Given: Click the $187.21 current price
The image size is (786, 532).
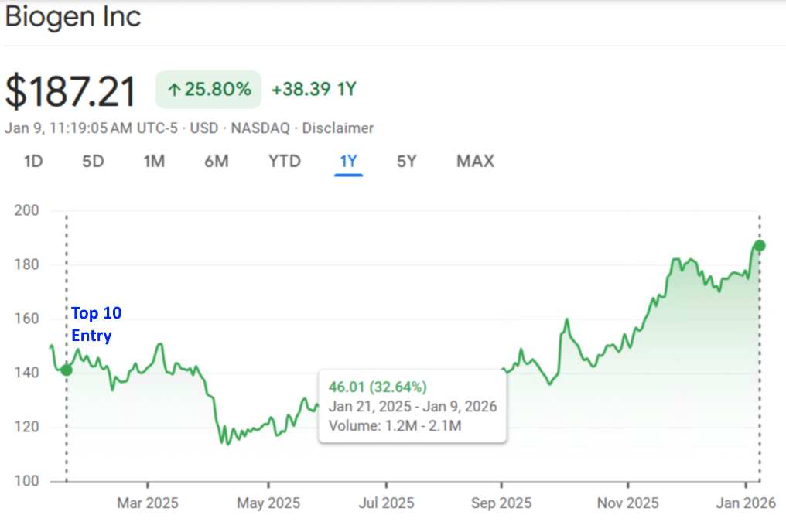Looking at the screenshot, I should (x=71, y=91).
